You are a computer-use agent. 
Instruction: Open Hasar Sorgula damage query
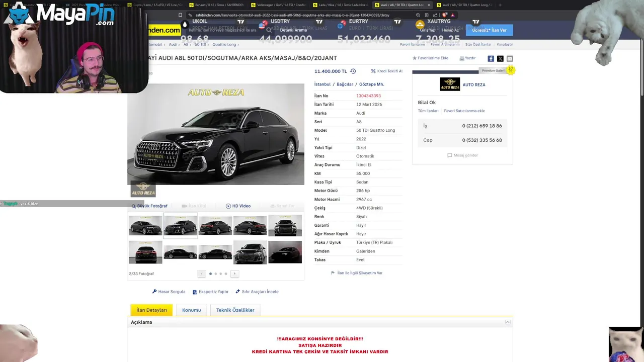tap(169, 292)
